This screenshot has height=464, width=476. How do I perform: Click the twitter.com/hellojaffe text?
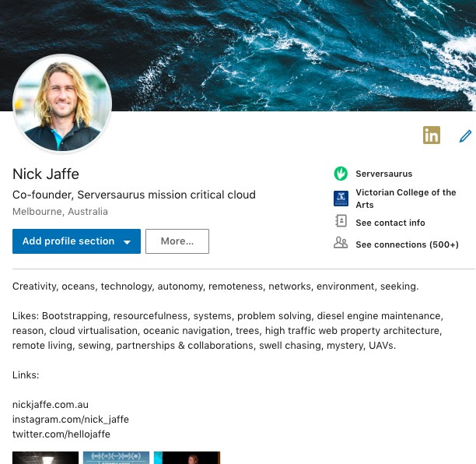(61, 434)
